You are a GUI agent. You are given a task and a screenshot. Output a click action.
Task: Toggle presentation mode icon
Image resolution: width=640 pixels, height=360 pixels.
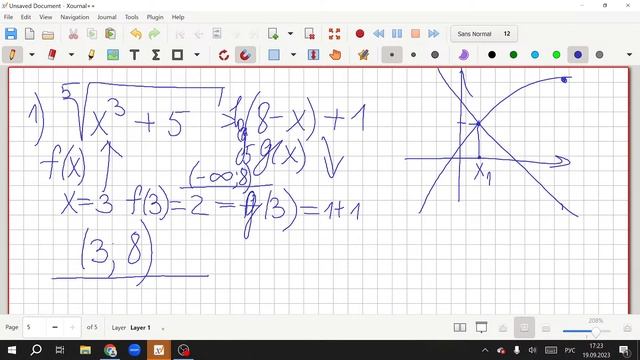pyautogui.click(x=482, y=327)
